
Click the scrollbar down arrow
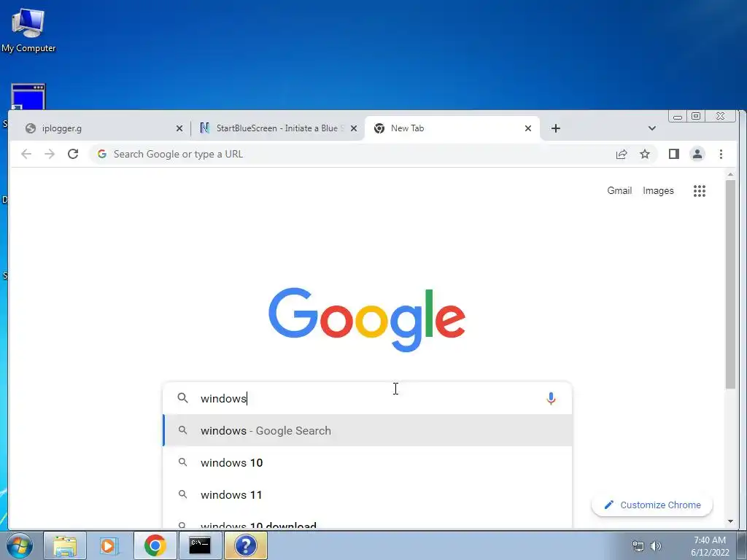coord(730,521)
